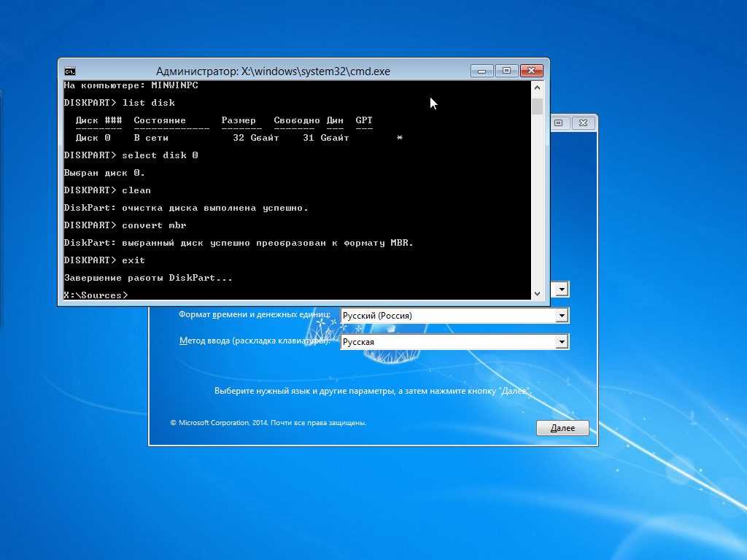Image resolution: width=747 pixels, height=560 pixels.
Task: Open the time and currency format dropdown
Action: click(x=562, y=316)
